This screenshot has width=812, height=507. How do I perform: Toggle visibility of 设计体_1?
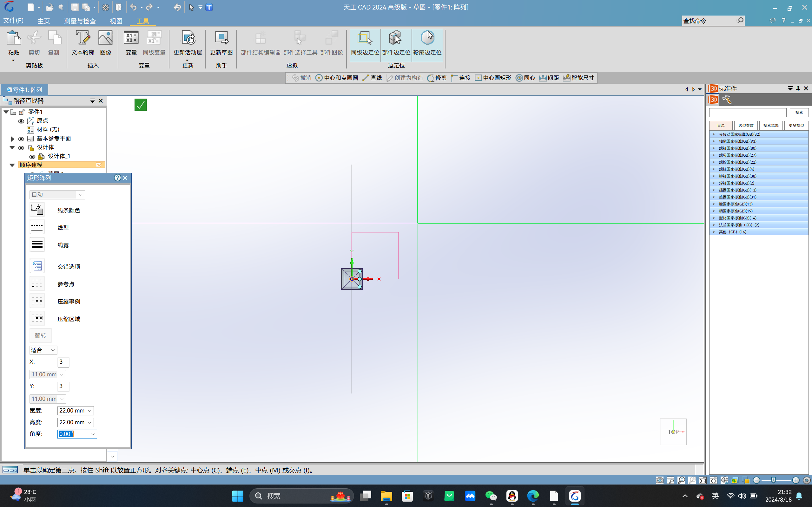click(32, 157)
